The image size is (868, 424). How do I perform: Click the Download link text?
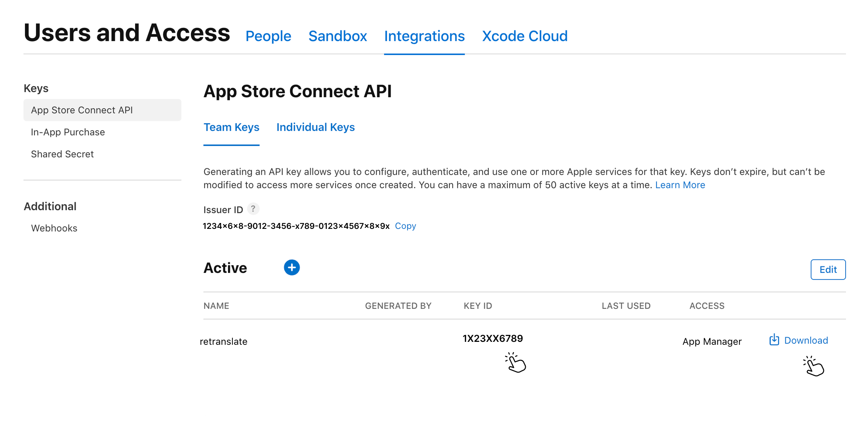tap(806, 340)
